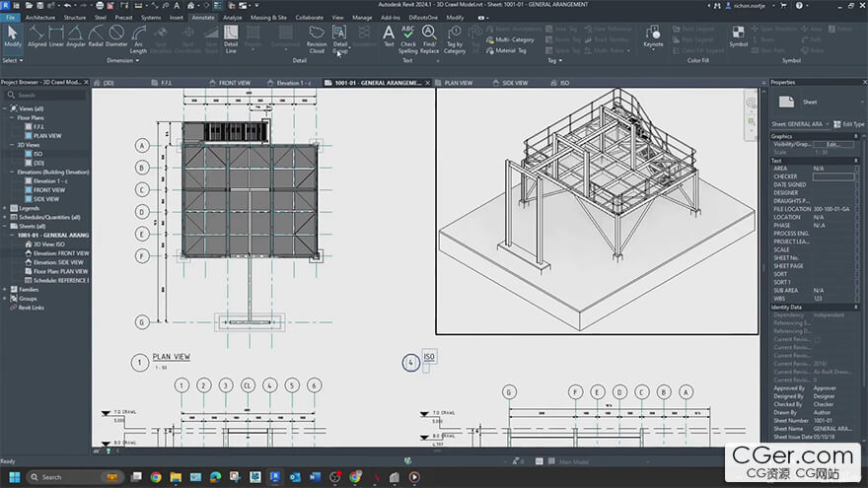Collapse the Floor Plans tree branch

click(14, 117)
